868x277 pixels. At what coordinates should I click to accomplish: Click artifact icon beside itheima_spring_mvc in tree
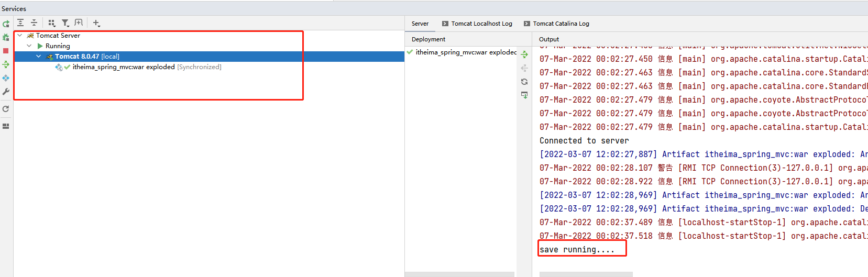(59, 67)
